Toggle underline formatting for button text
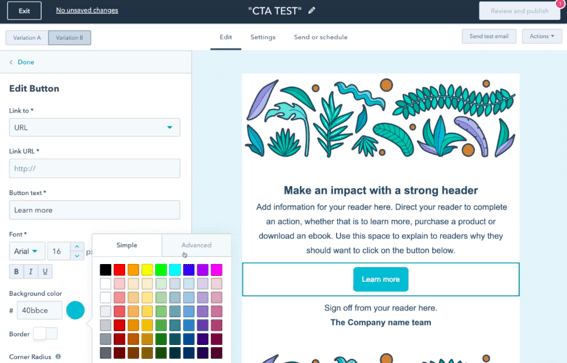 tap(45, 271)
